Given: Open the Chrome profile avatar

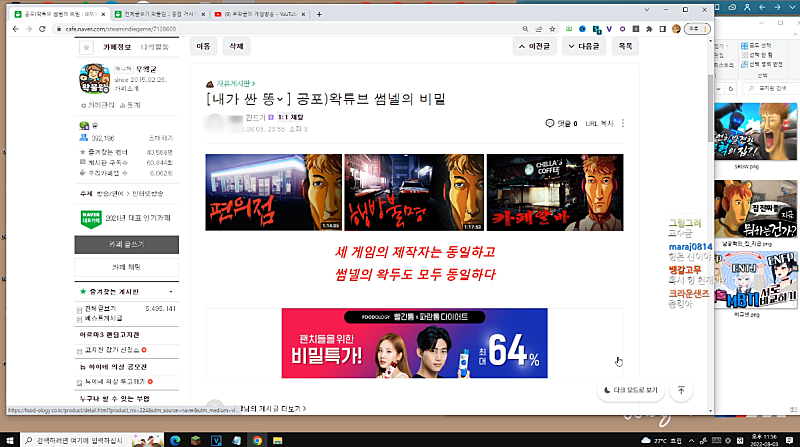Looking at the screenshot, I should pyautogui.click(x=676, y=29).
